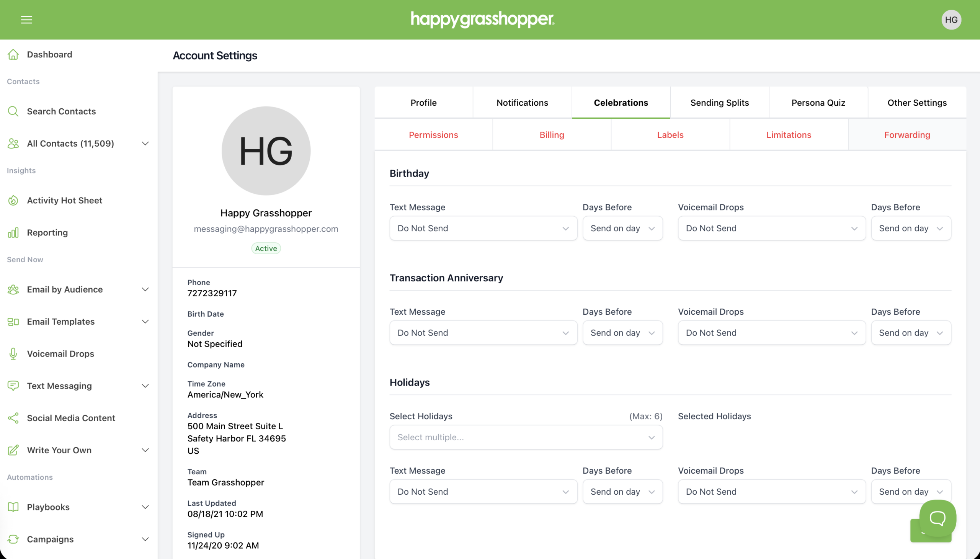Click the Social Media Content share icon
Screen dimensions: 980x559
tap(13, 418)
